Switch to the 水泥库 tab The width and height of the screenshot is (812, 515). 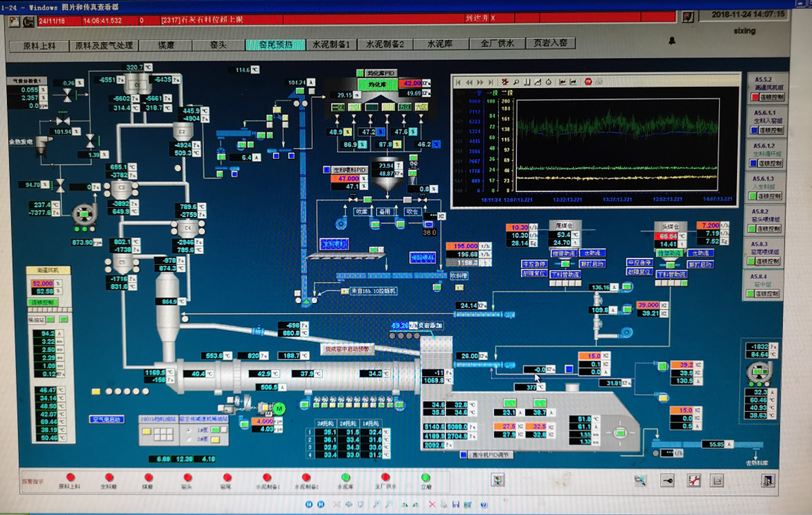pos(440,44)
